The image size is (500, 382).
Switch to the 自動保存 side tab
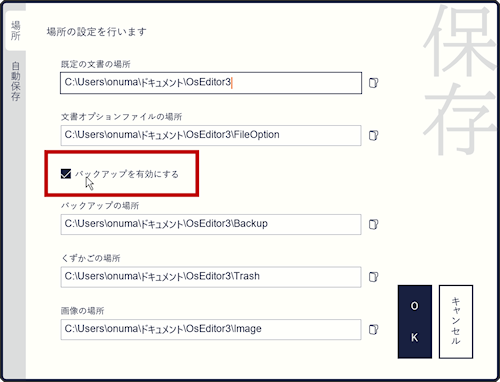16,81
